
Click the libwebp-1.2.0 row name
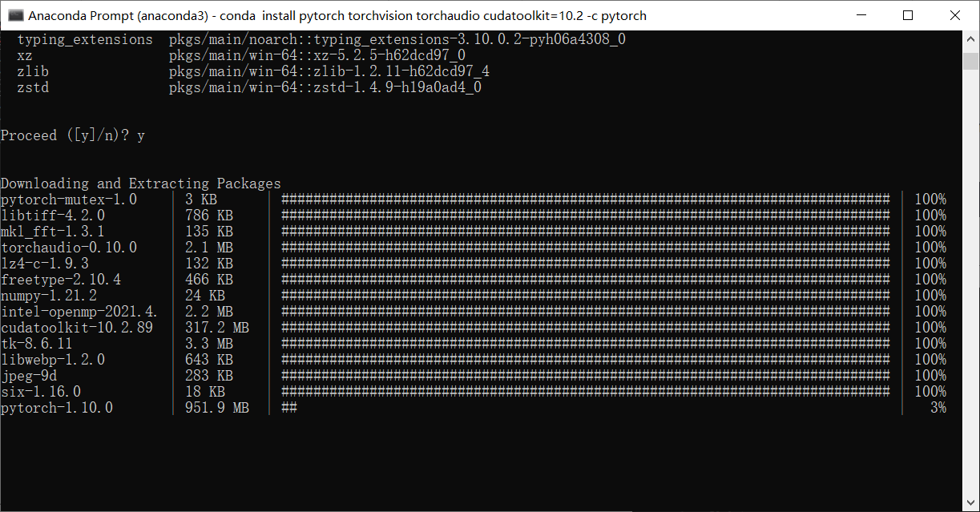point(53,360)
